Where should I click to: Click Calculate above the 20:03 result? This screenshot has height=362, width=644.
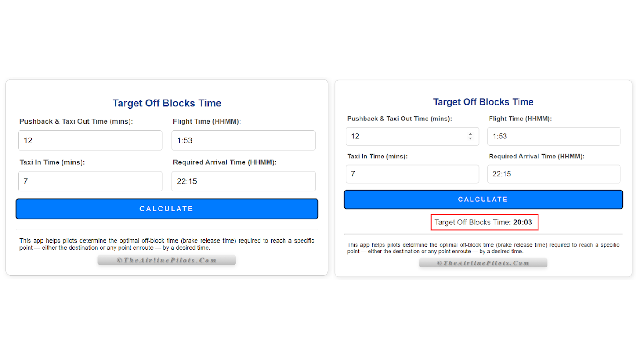(483, 200)
